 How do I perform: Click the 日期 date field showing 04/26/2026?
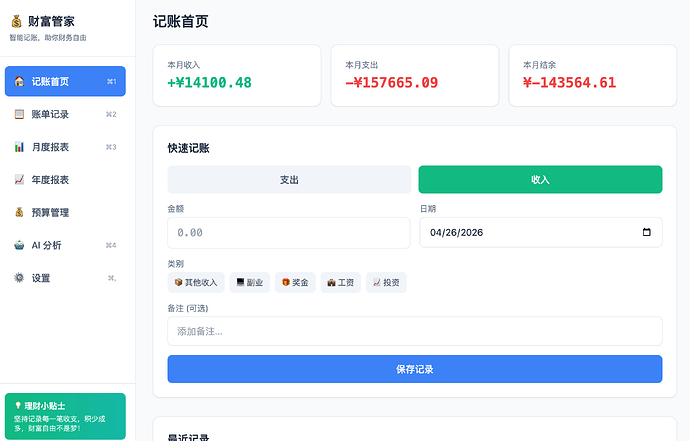tap(541, 232)
